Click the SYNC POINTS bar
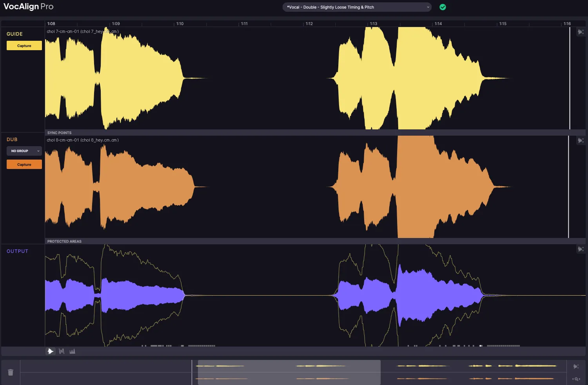The image size is (588, 385). pos(314,133)
